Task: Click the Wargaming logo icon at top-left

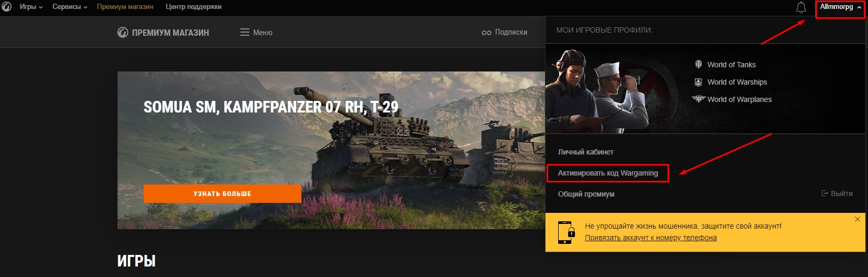Action: click(6, 7)
